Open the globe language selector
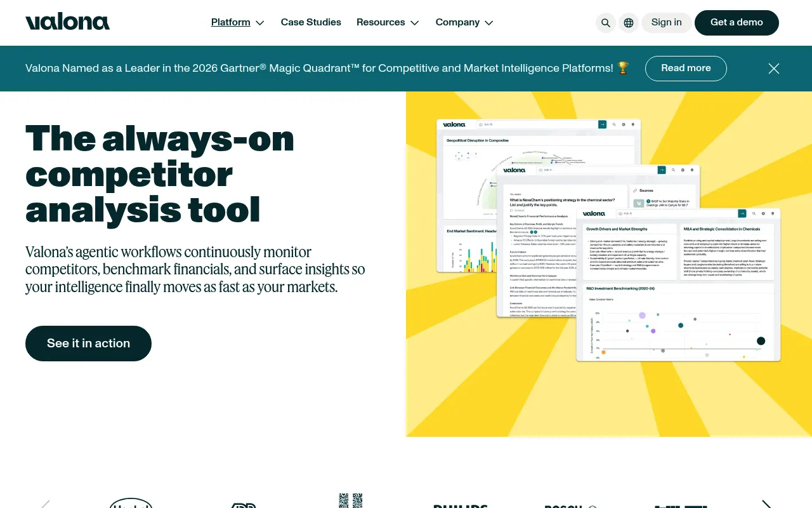The width and height of the screenshot is (812, 508). click(629, 23)
